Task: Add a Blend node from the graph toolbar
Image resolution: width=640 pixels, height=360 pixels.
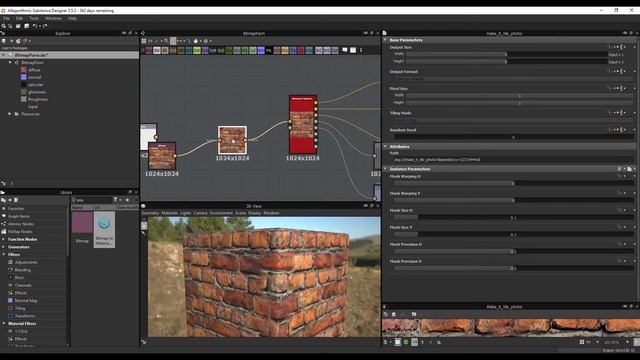Action: 157,50
